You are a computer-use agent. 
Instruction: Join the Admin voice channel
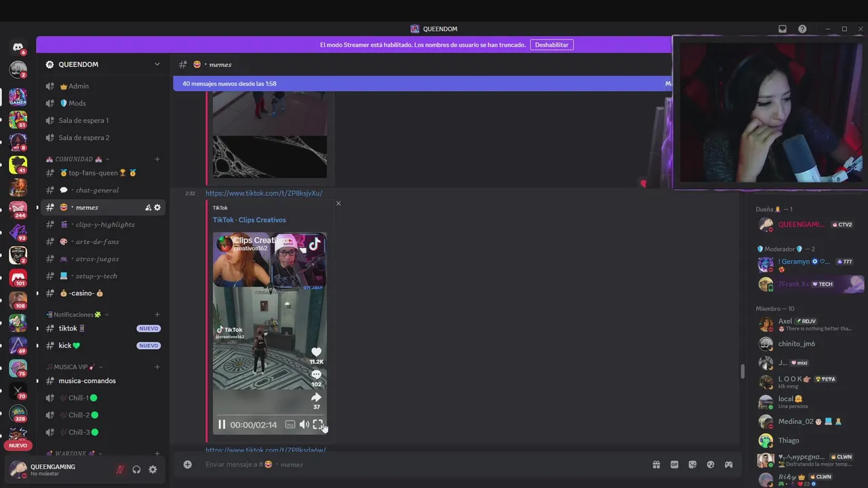point(103,86)
